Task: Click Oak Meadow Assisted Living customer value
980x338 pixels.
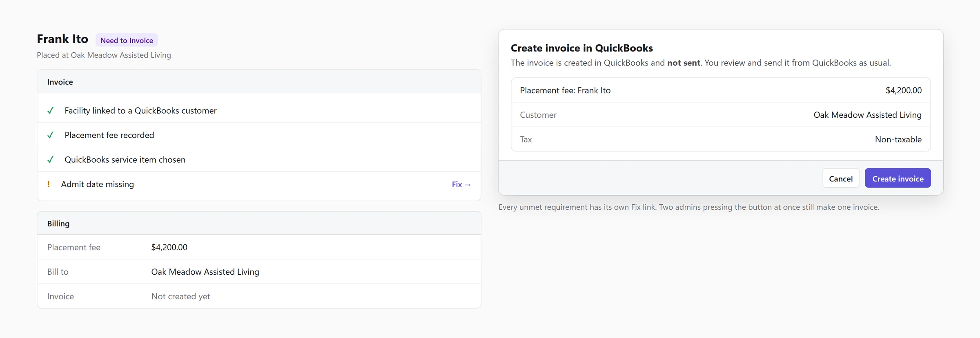Action: 867,115
